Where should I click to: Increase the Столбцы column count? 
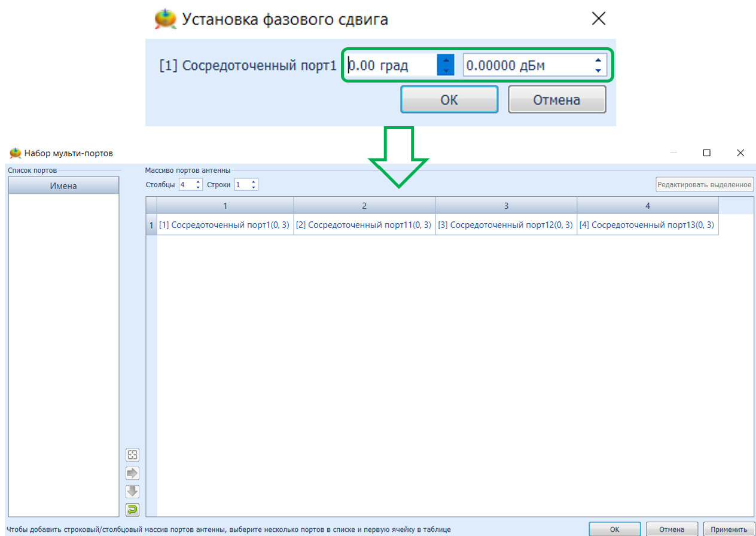[199, 182]
